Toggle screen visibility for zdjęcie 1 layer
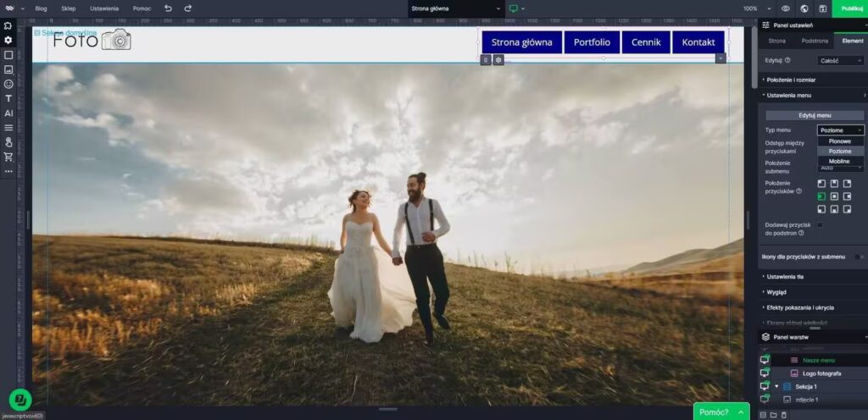Image resolution: width=868 pixels, height=420 pixels. click(x=765, y=399)
